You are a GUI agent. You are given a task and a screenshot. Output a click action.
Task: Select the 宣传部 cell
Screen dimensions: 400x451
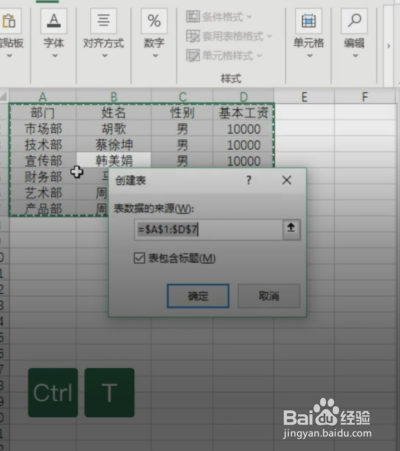pos(43,161)
